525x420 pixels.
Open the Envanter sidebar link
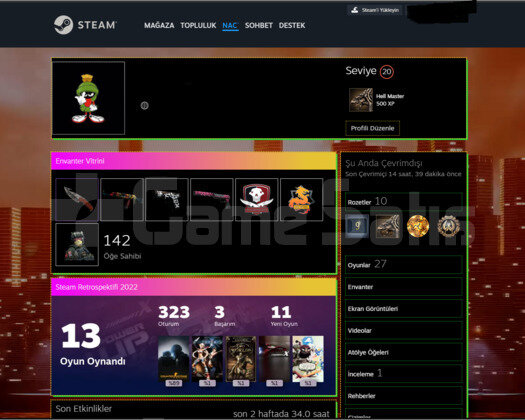pyautogui.click(x=404, y=287)
